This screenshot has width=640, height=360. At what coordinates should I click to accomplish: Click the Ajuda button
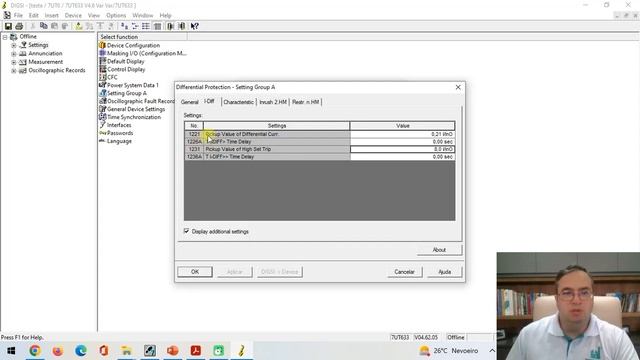pos(444,272)
